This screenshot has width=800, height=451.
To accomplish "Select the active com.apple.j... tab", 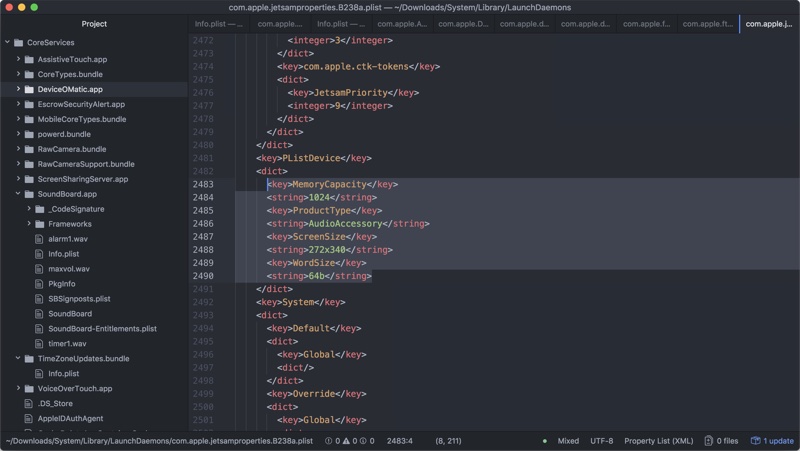I will [x=769, y=24].
